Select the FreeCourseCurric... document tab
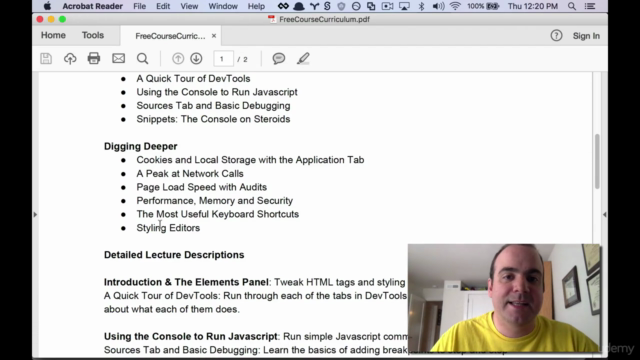Screen dimensions: 640x360 pos(170,36)
